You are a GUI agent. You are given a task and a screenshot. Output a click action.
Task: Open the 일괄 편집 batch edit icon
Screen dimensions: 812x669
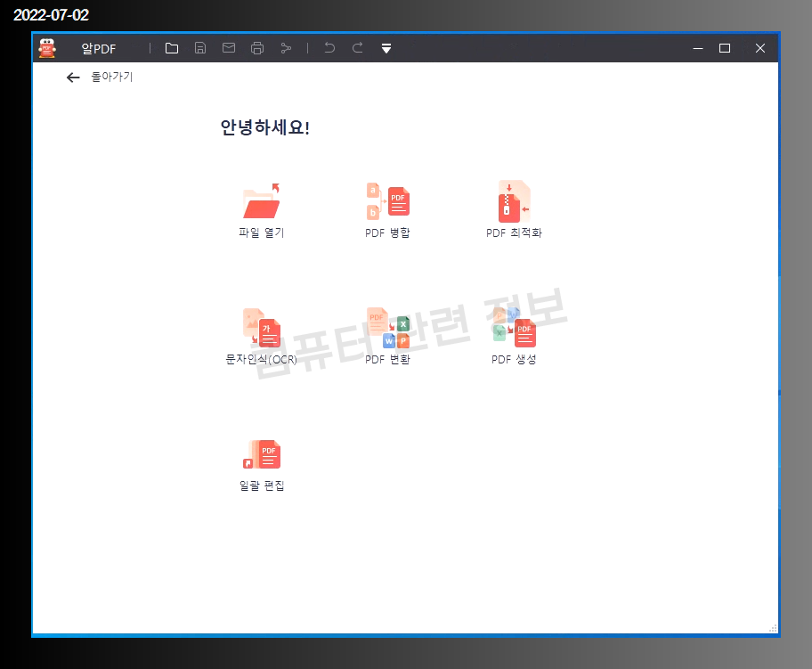coord(262,454)
